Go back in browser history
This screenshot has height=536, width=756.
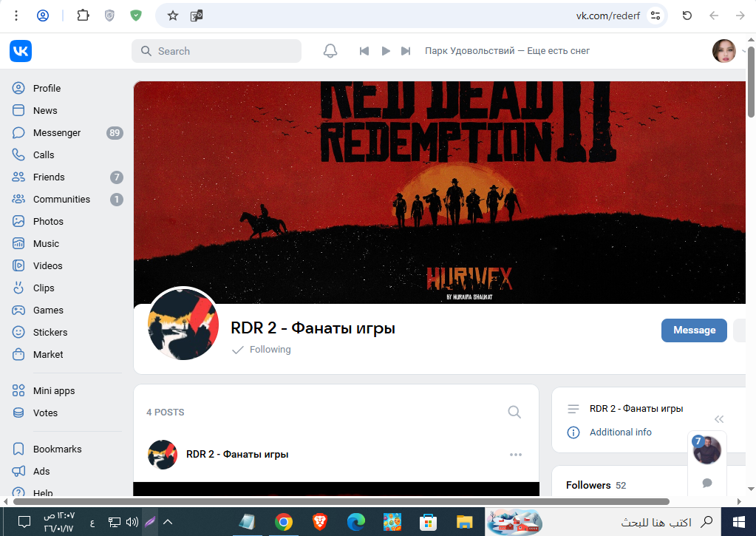pos(714,16)
